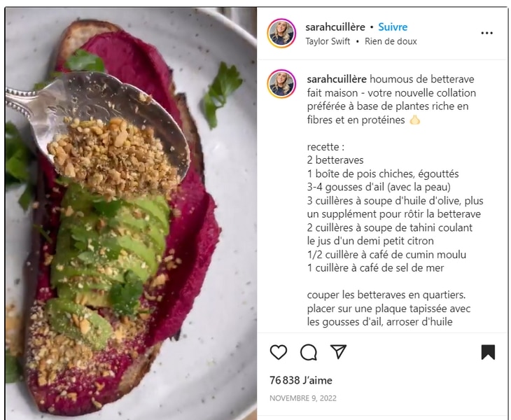Click the beetroot toast video thumbnail
Image resolution: width=511 pixels, height=420 pixels.
click(131, 213)
